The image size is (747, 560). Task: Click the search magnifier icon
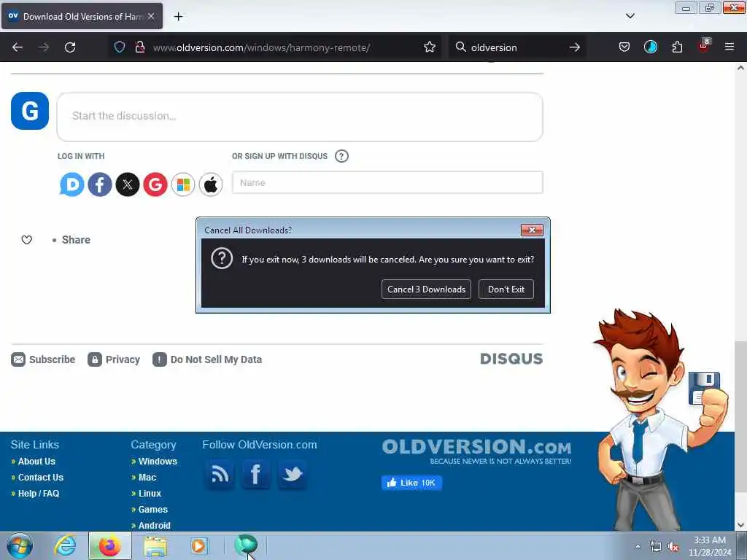pyautogui.click(x=460, y=47)
